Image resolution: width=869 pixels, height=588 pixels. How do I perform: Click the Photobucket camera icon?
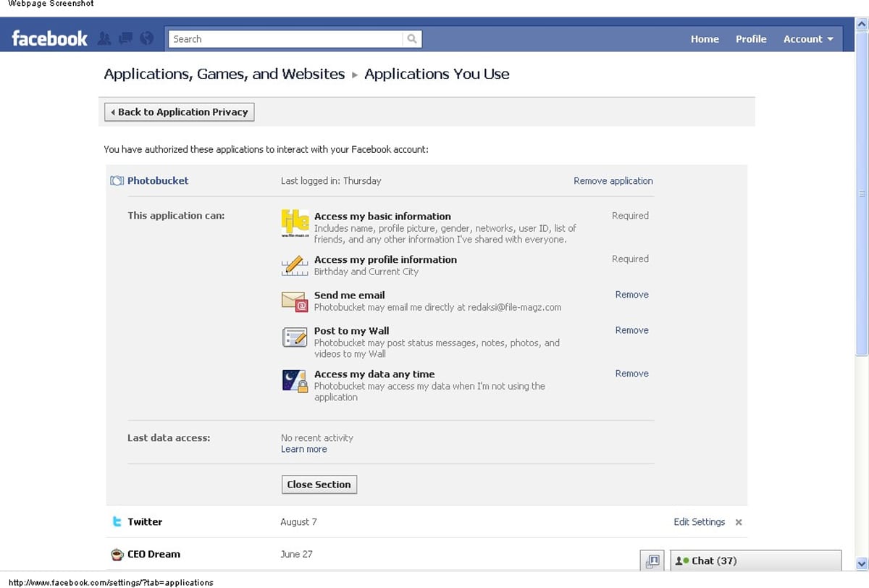[x=117, y=181]
